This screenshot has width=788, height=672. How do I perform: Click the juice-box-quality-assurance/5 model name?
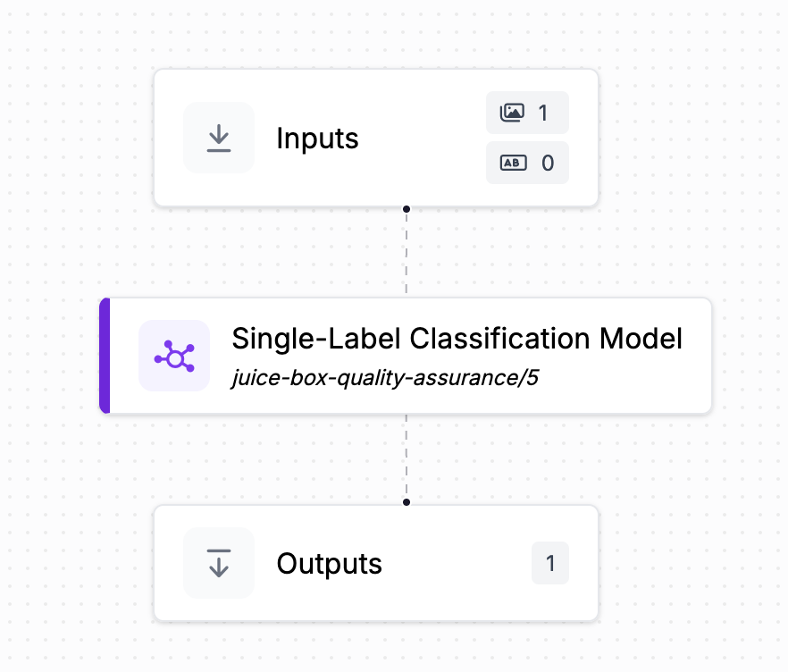point(385,377)
